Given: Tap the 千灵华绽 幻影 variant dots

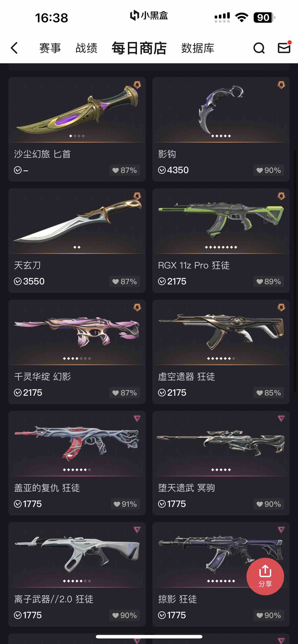Looking at the screenshot, I should (77, 358).
